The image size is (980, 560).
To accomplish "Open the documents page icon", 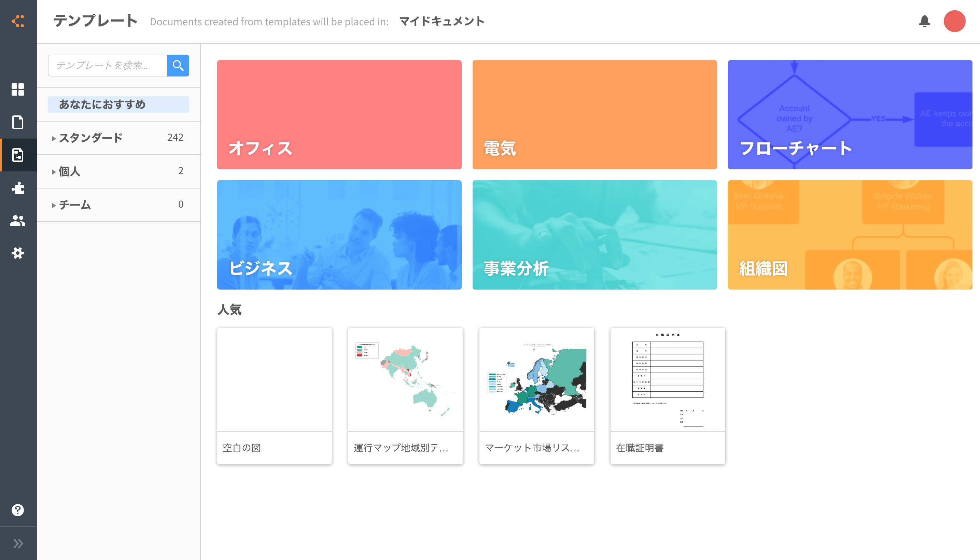I will click(18, 122).
